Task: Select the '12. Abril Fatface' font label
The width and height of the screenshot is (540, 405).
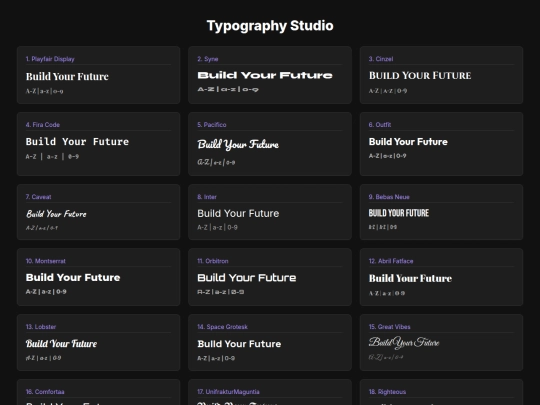Action: pyautogui.click(x=391, y=261)
